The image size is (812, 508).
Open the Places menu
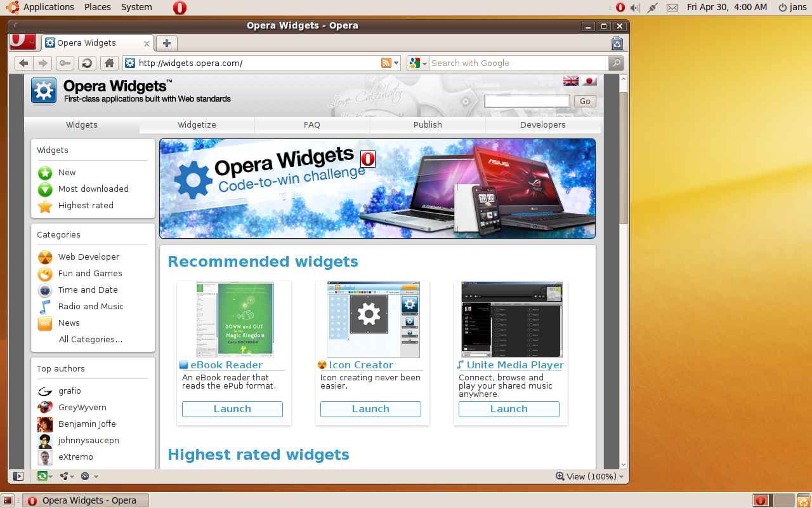point(97,7)
